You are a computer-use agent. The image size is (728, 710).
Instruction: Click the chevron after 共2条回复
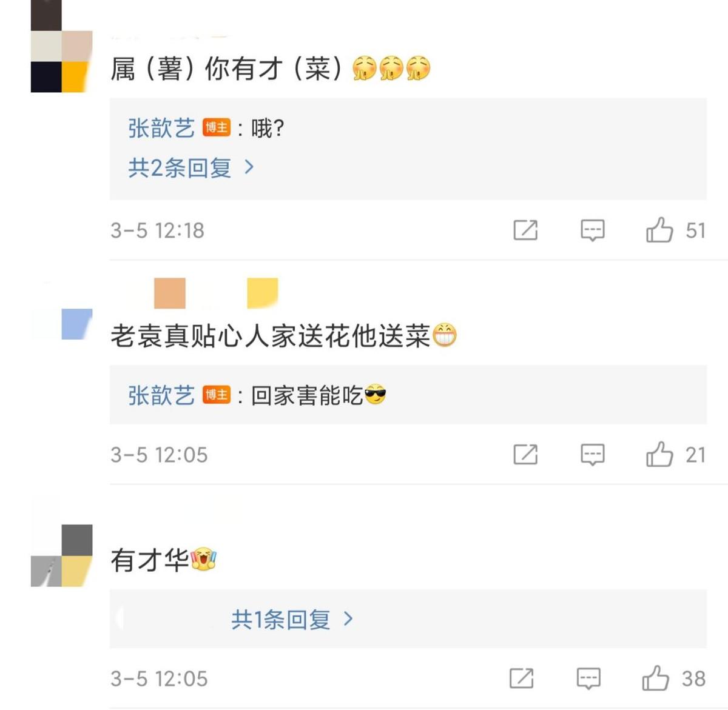coord(249,166)
